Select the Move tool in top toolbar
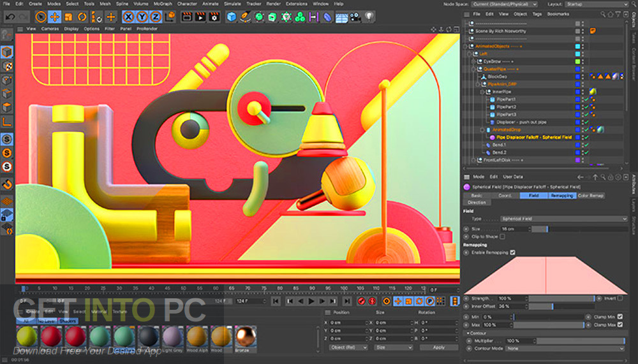 pyautogui.click(x=55, y=17)
